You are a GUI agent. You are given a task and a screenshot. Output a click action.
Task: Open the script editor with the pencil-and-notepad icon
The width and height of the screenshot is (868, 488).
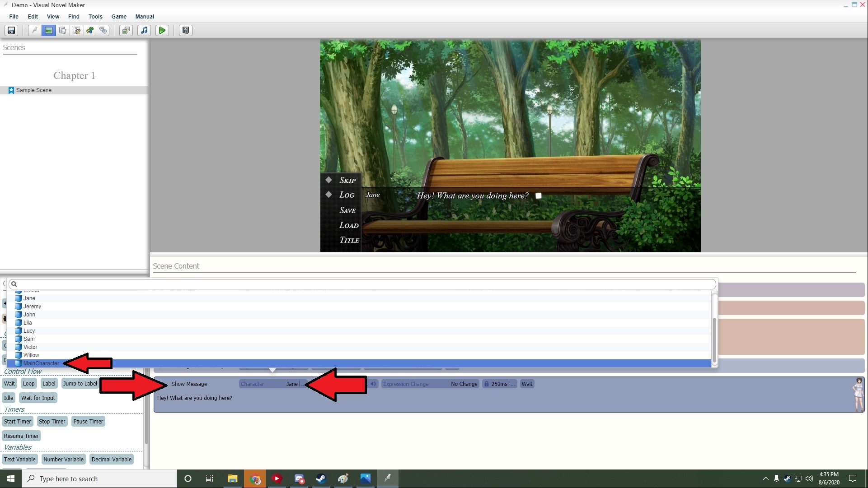(77, 30)
